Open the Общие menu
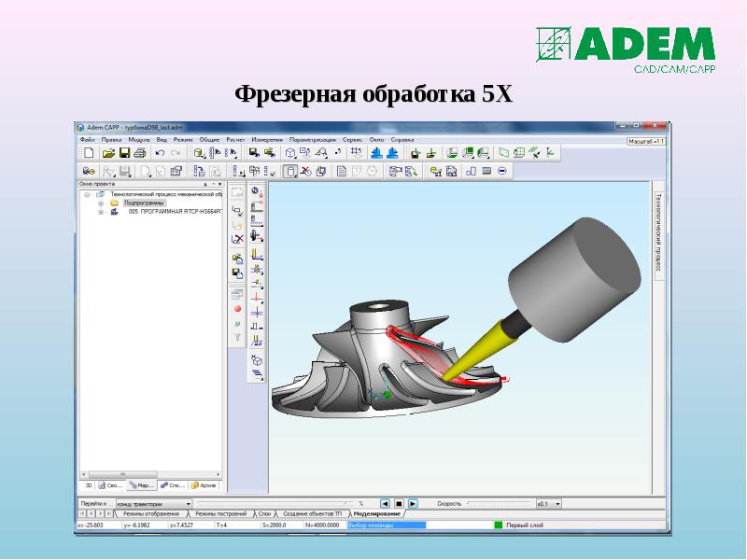The height and width of the screenshot is (560, 747). [x=209, y=139]
